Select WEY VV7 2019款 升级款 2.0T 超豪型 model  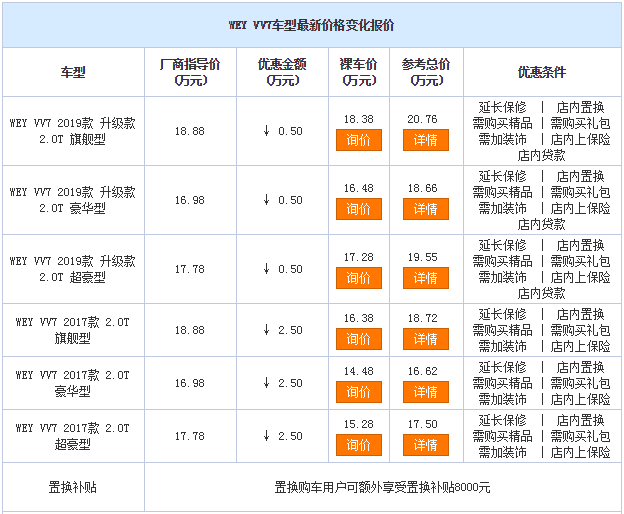[x=72, y=269]
